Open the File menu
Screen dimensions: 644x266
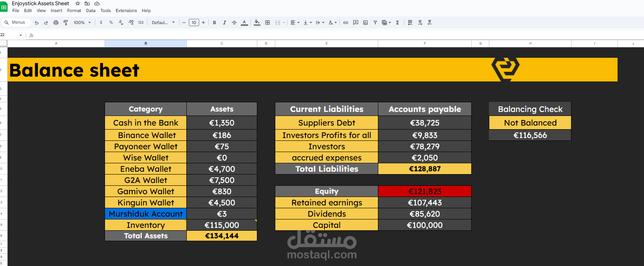point(16,11)
